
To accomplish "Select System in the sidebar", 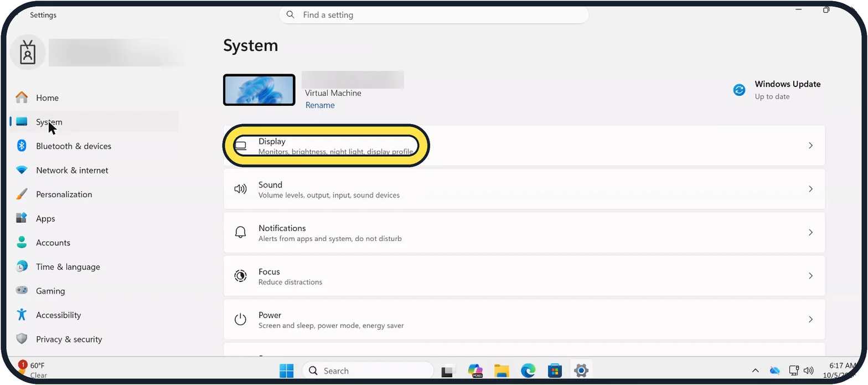I will 94,122.
